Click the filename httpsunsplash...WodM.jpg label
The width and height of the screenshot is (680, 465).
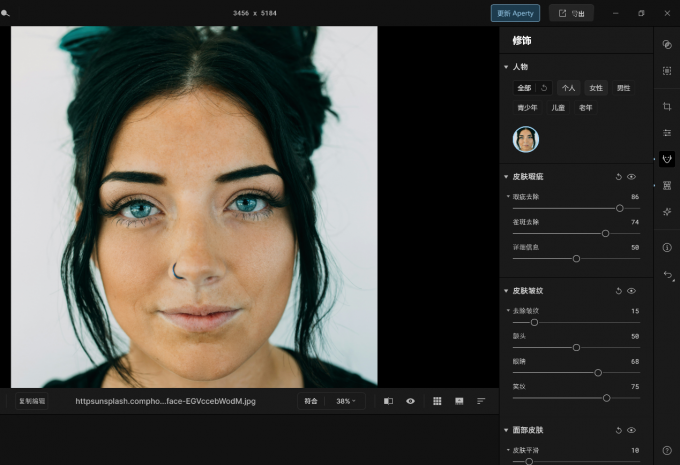(x=166, y=401)
